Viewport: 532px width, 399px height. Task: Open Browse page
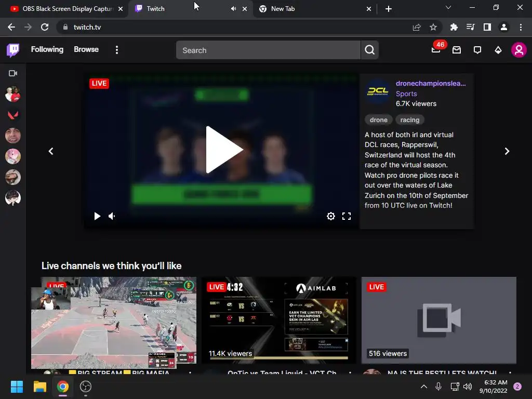[86, 49]
